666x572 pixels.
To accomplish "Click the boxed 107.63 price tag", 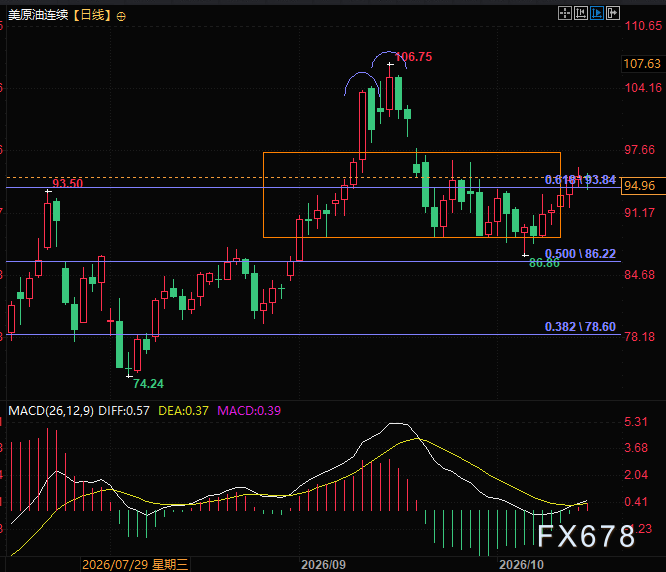I will click(642, 64).
